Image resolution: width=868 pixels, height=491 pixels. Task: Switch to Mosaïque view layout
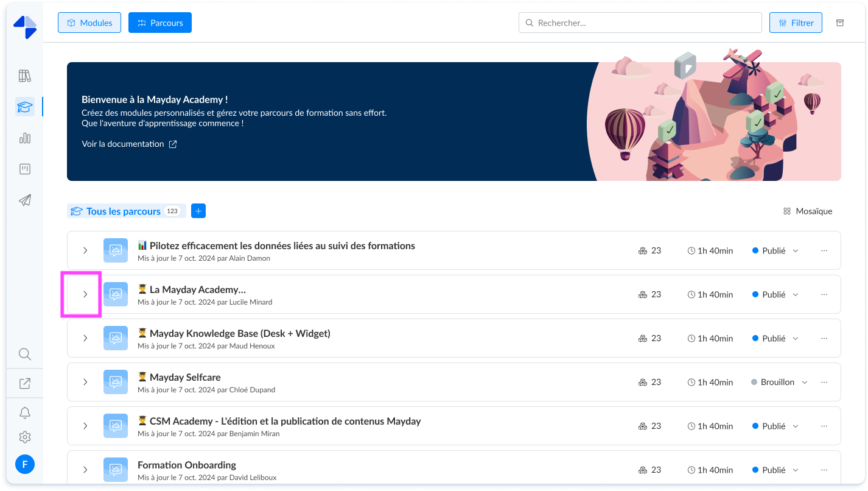[x=807, y=211]
